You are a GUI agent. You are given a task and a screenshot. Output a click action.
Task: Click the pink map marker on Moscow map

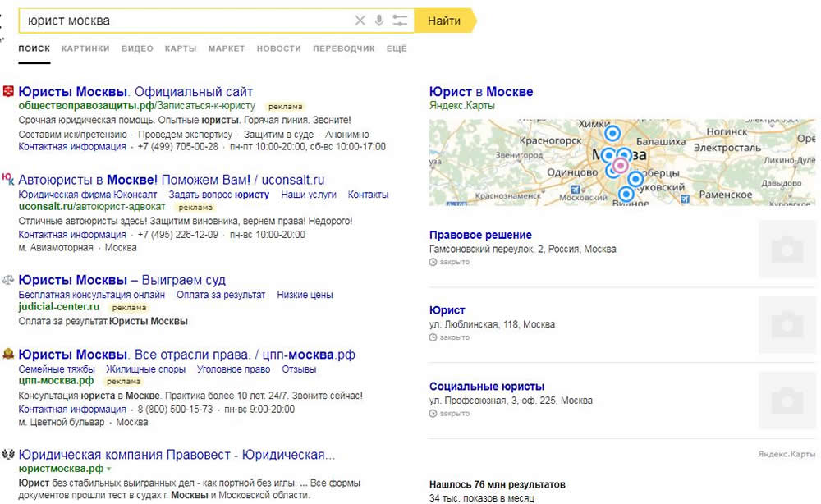click(x=620, y=165)
